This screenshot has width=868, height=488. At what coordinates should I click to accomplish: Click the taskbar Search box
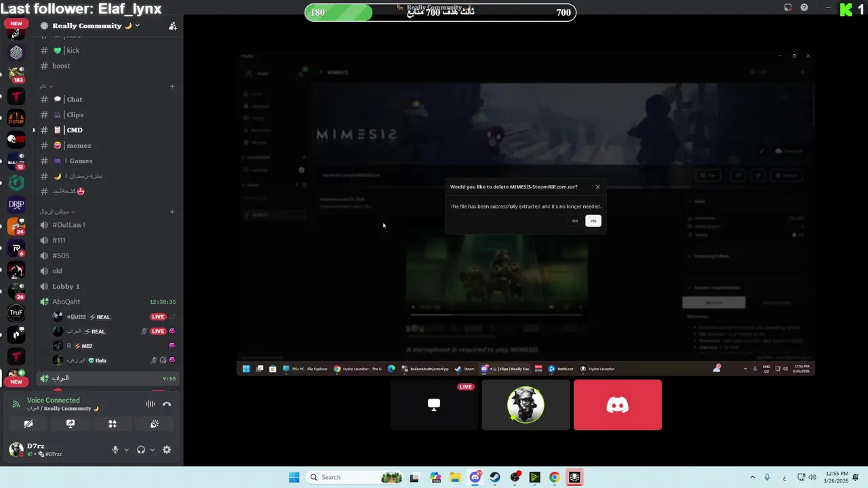click(x=355, y=477)
